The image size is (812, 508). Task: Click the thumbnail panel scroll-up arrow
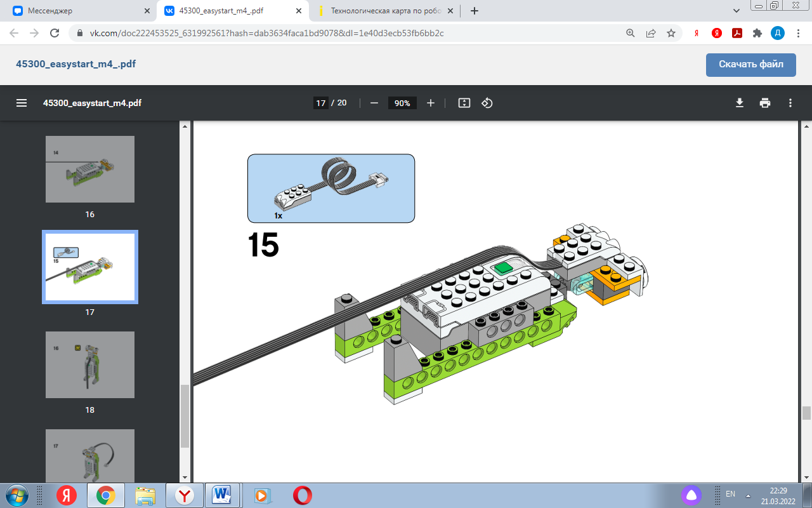[185, 126]
